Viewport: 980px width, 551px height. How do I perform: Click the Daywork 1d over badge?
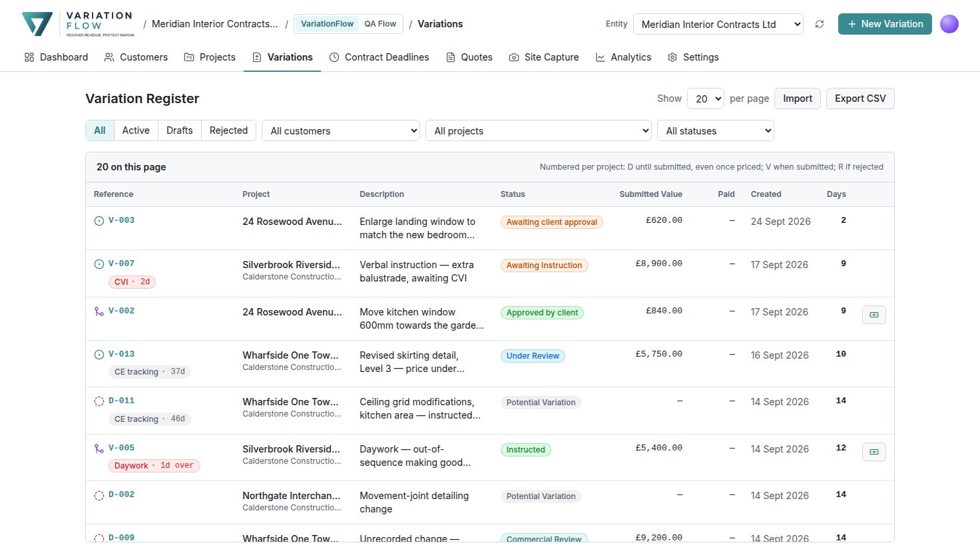pos(154,466)
